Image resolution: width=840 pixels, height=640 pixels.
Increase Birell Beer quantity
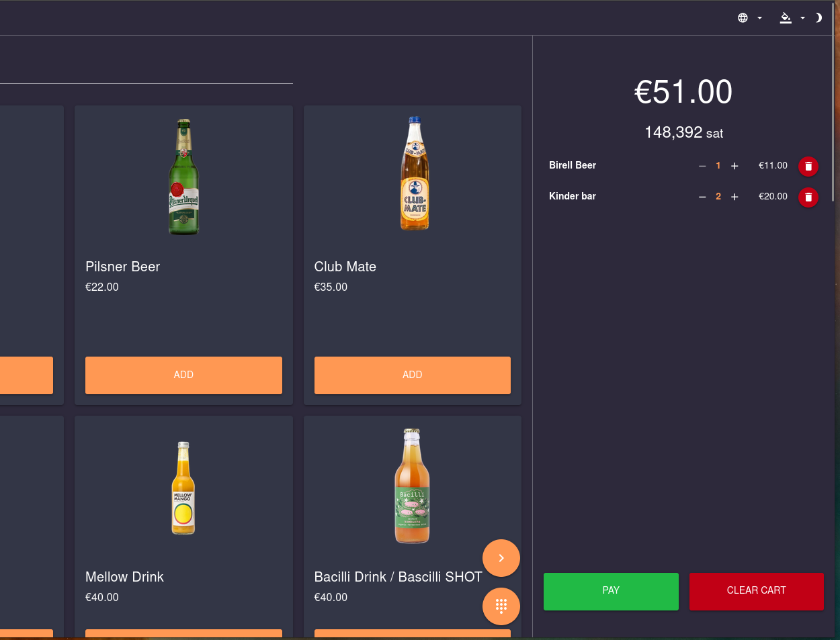[734, 166]
